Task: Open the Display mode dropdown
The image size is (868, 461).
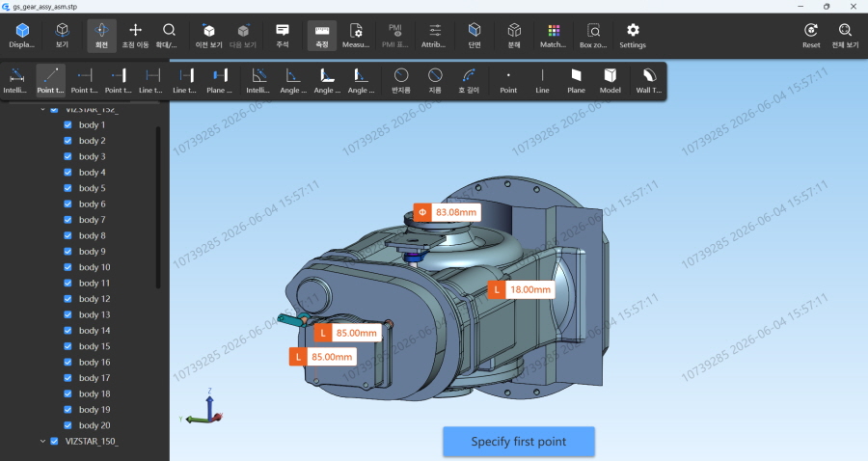Action: click(22, 36)
